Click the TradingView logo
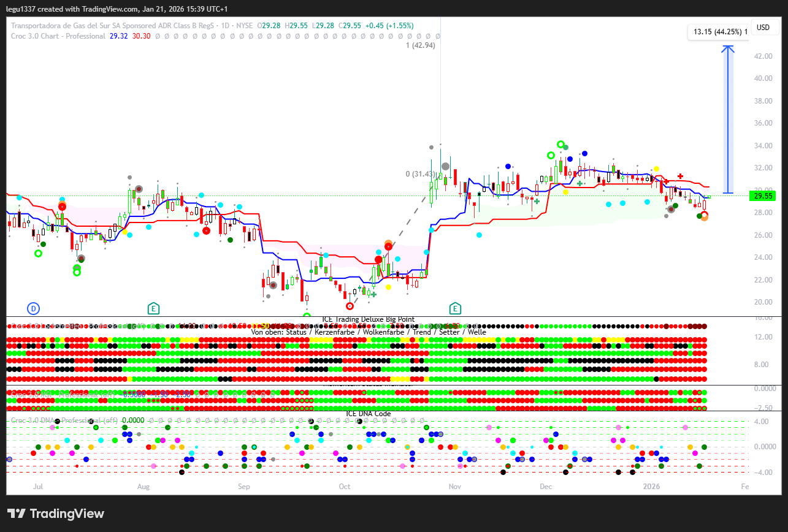Image resolution: width=788 pixels, height=532 pixels. pyautogui.click(x=56, y=514)
